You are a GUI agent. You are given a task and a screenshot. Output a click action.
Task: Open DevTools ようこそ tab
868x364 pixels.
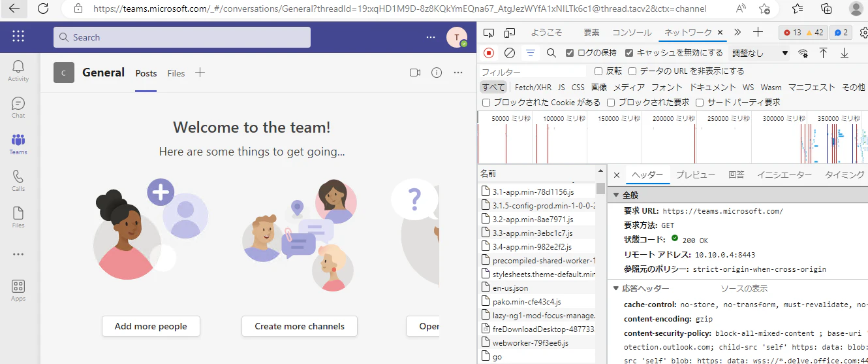click(546, 33)
